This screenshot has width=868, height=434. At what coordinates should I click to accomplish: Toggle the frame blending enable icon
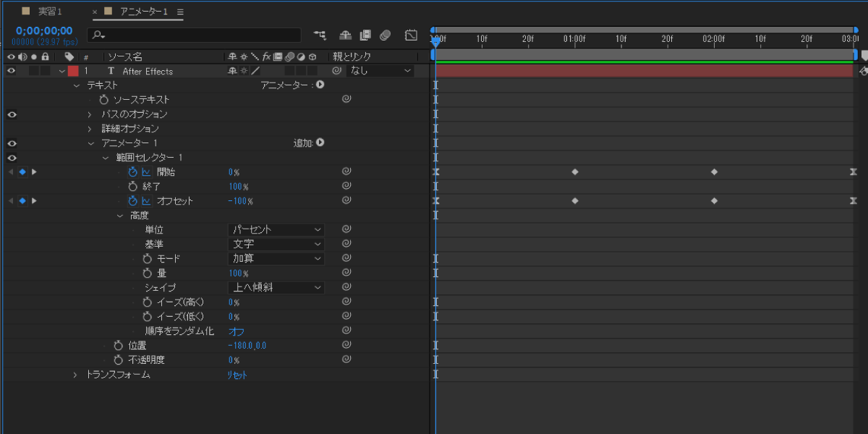coord(365,35)
